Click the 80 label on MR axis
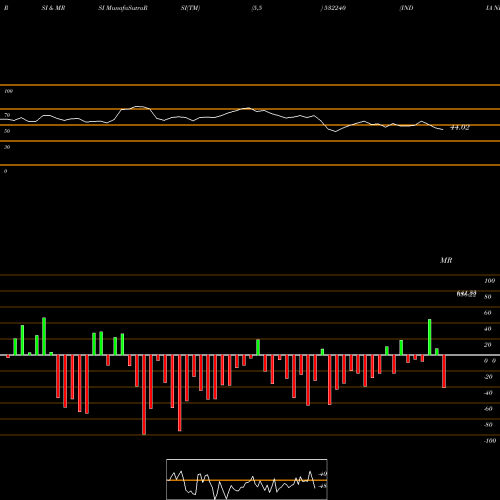This screenshot has width=500, height=500. point(488,297)
